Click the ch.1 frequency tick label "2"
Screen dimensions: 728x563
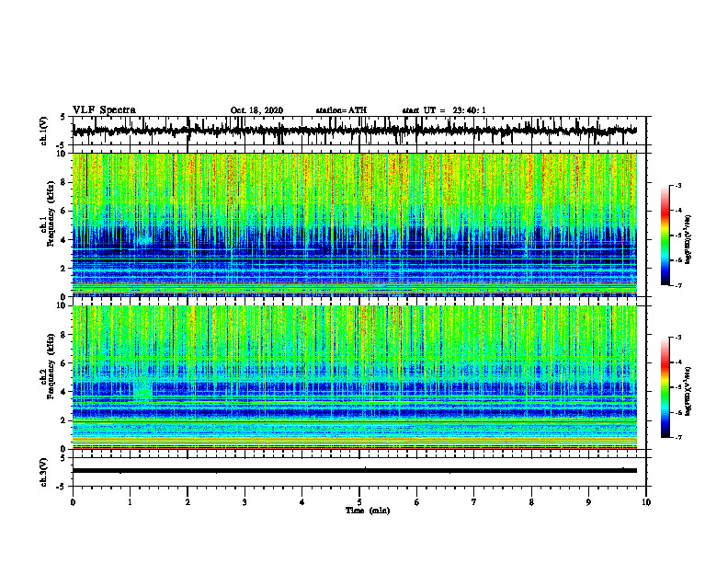pyautogui.click(x=64, y=268)
